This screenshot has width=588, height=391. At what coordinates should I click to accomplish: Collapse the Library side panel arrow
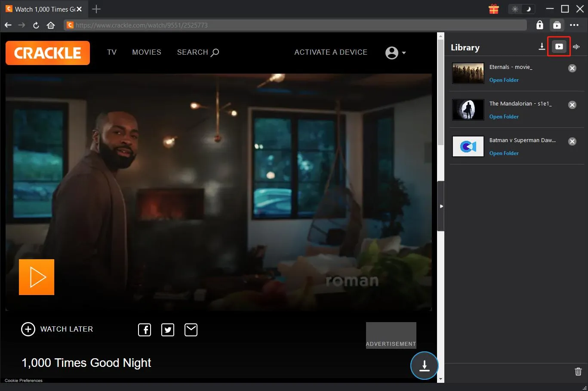441,206
